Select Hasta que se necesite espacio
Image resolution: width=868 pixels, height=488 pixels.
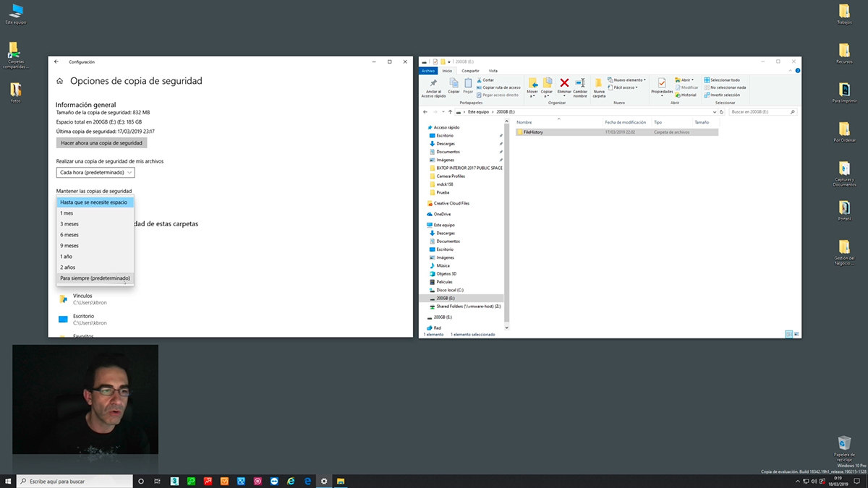95,202
